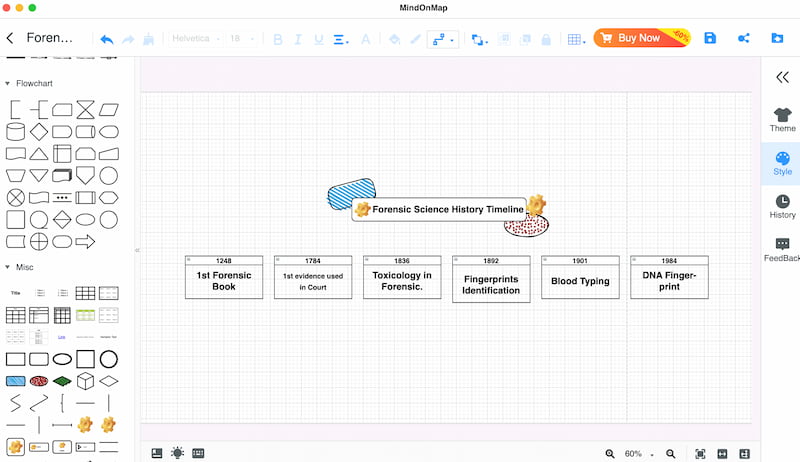Select the format painter icon
Viewport: 800px width, 462px height.
[148, 39]
